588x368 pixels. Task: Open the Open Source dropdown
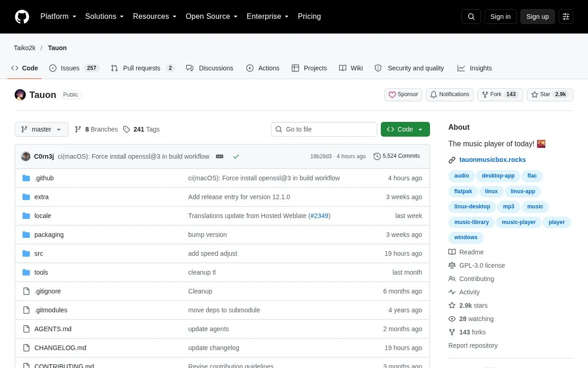point(212,17)
